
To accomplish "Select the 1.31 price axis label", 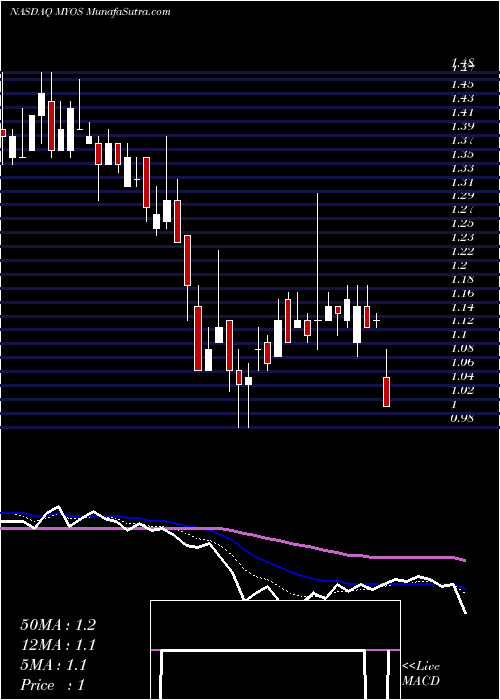I will click(462, 182).
